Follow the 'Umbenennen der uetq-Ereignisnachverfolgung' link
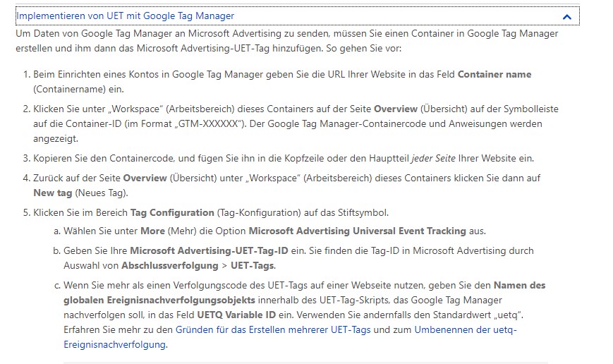The width and height of the screenshot is (613, 364). click(466, 330)
